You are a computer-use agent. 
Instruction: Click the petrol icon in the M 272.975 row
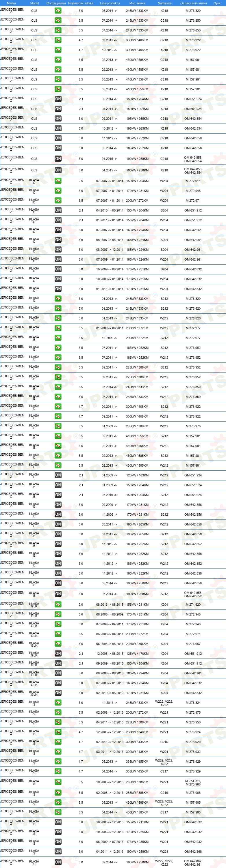[58, 712]
